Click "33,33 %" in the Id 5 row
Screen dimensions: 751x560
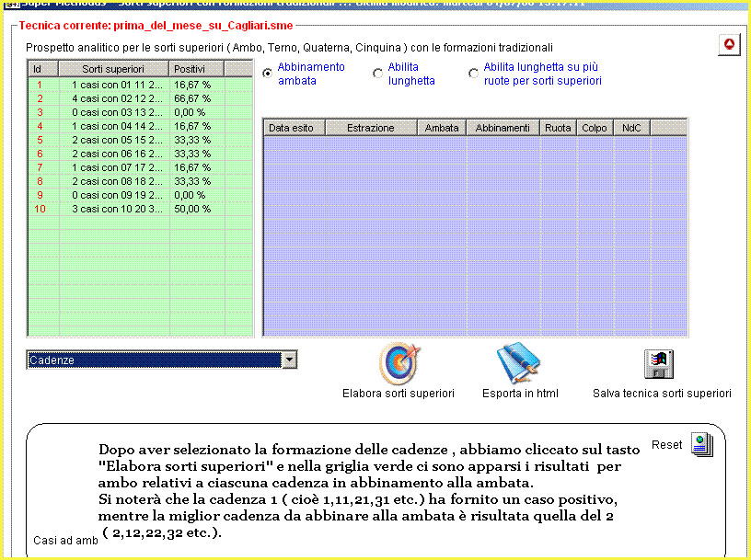click(192, 141)
